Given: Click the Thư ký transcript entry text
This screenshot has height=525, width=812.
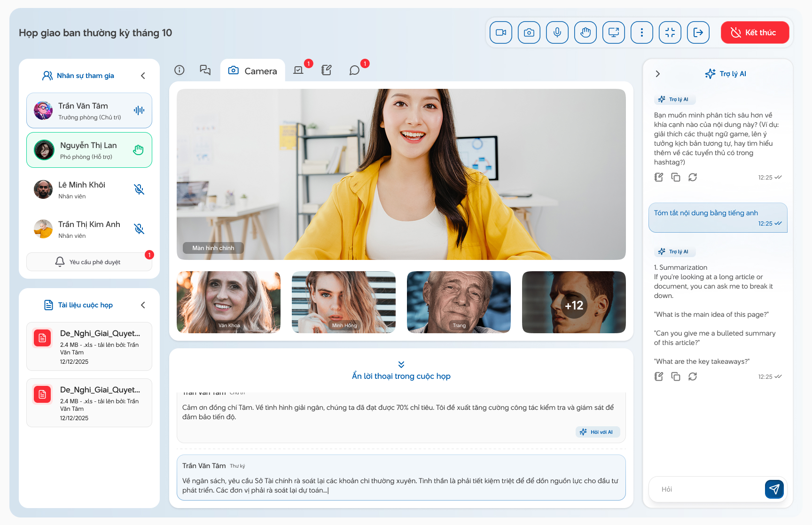Looking at the screenshot, I should (401, 486).
